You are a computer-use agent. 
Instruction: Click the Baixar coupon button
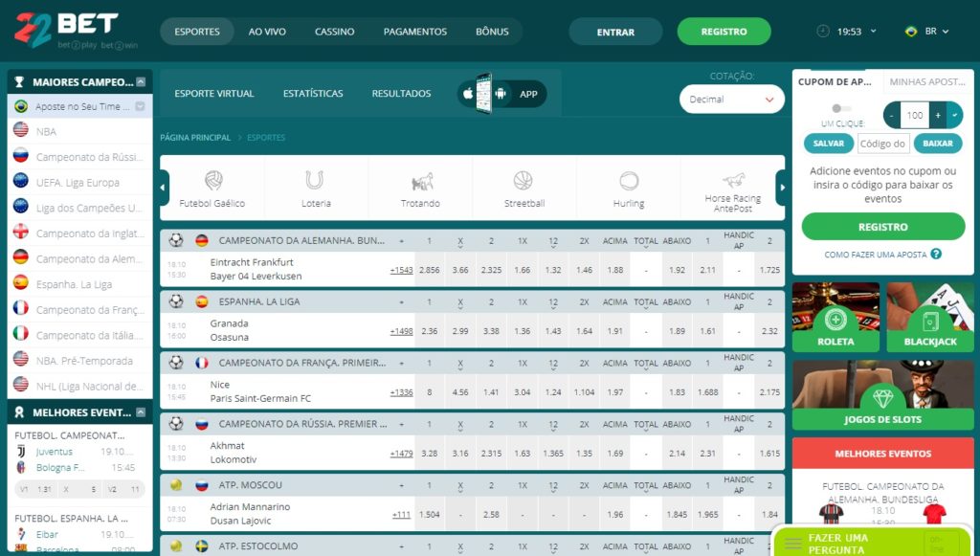coord(938,143)
